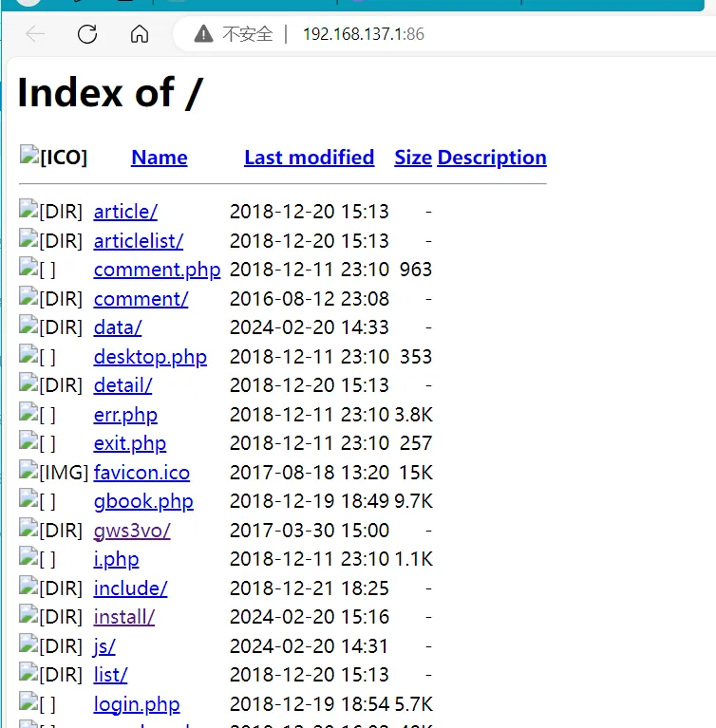Sort listing by Size column
Image resolution: width=716 pixels, height=728 pixels.
pos(412,158)
